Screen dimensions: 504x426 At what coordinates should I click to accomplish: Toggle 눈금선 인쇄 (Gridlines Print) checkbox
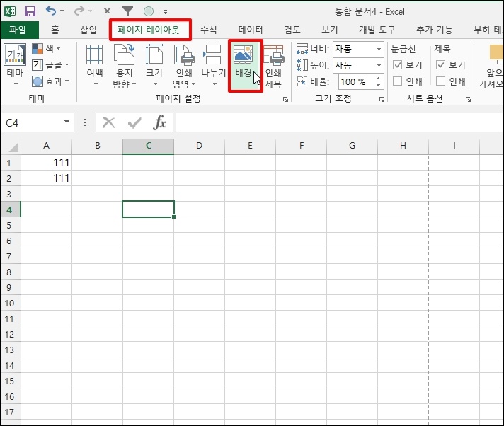398,81
